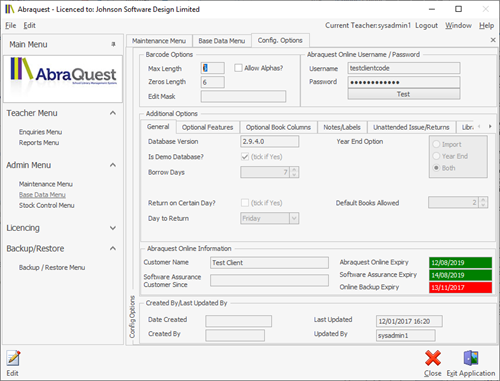Click the Created By field

pos(235,335)
